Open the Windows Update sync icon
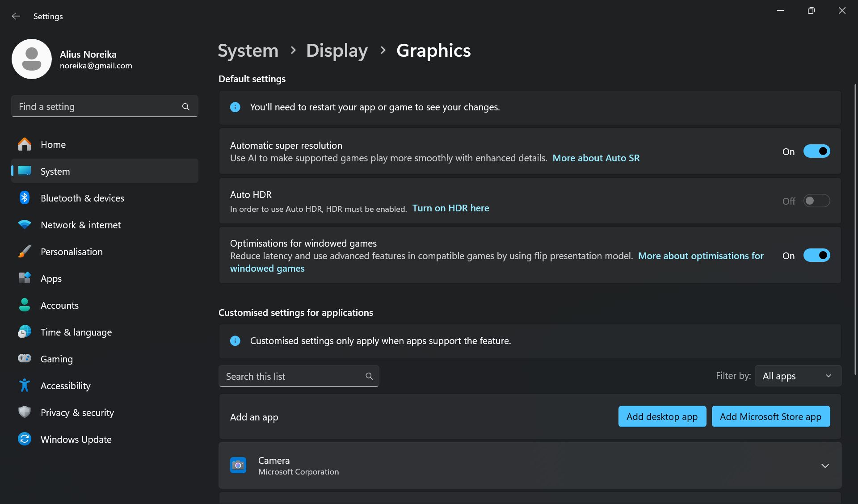The image size is (858, 504). coord(25,439)
